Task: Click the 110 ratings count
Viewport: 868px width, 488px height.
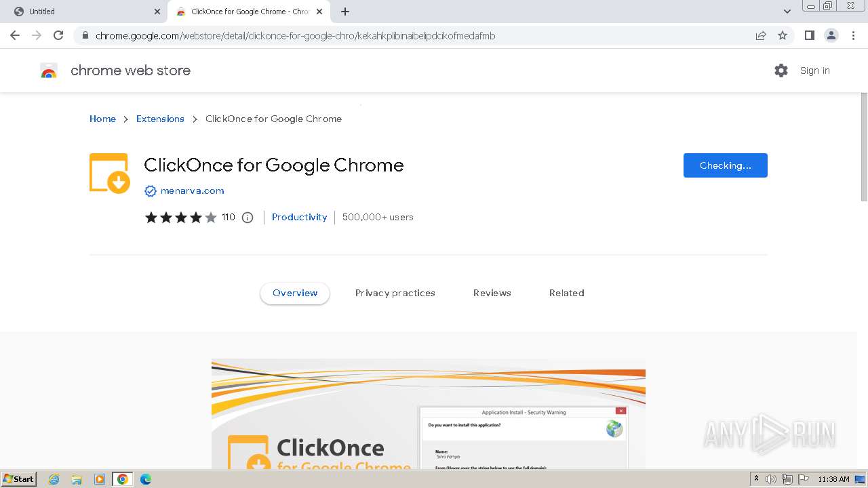Action: (229, 218)
